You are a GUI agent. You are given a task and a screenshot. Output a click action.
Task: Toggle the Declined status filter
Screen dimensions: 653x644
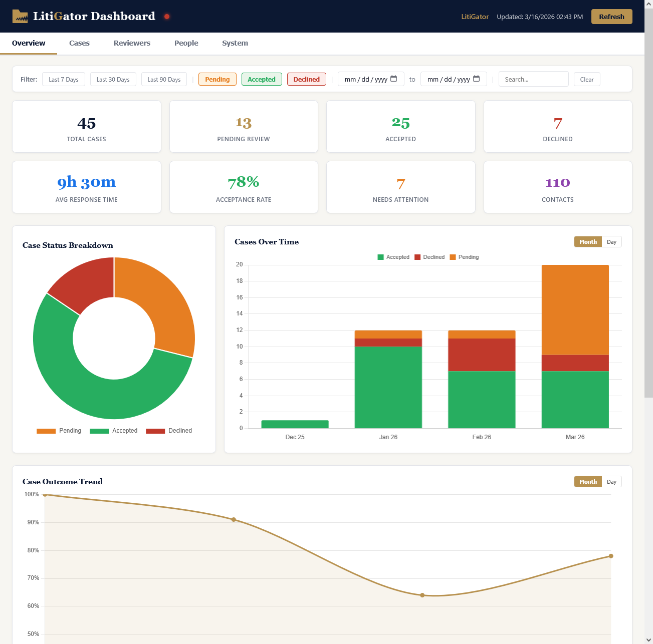pos(306,79)
